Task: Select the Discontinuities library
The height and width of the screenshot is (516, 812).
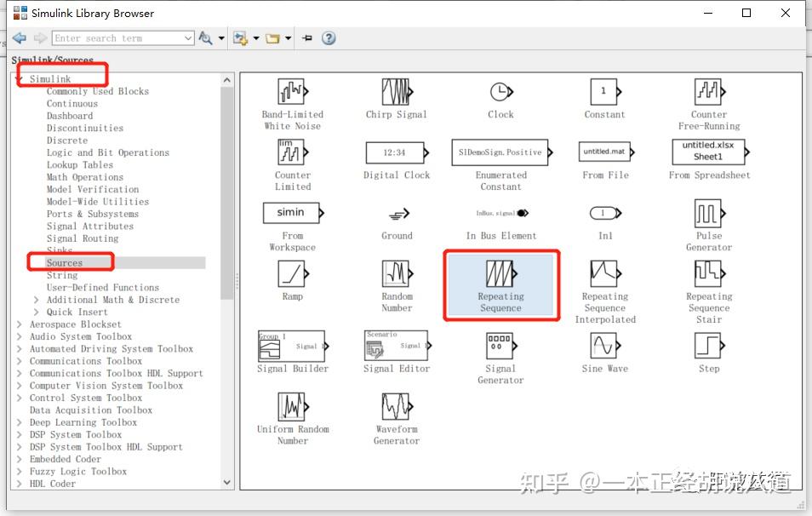Action: coord(85,128)
